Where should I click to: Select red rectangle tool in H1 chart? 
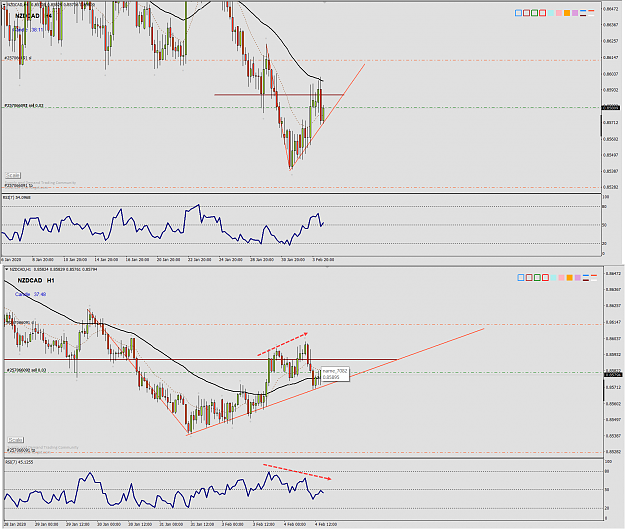click(x=545, y=277)
